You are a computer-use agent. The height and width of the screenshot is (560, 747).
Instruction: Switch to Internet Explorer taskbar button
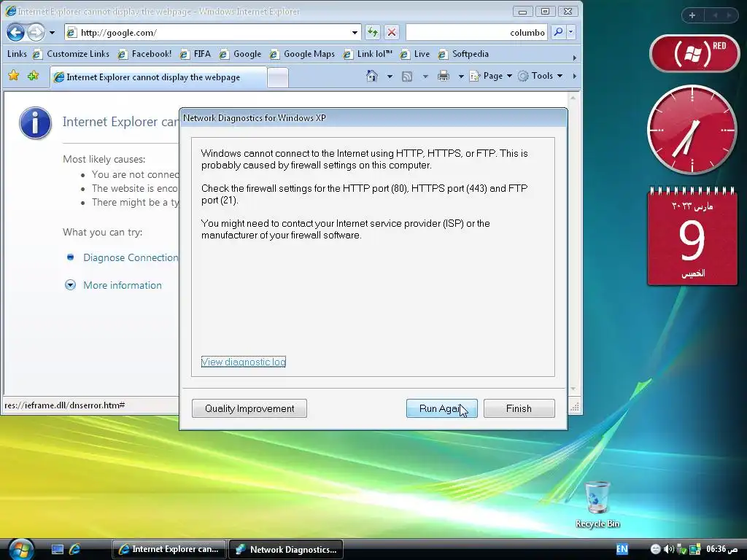point(169,549)
